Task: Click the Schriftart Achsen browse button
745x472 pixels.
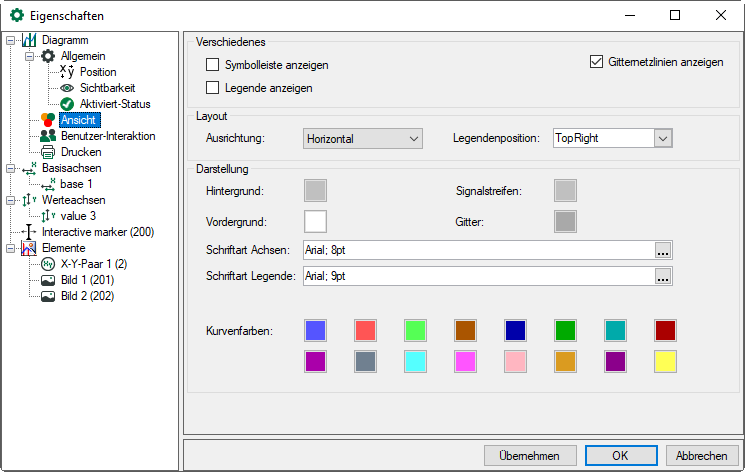Action: [x=663, y=250]
